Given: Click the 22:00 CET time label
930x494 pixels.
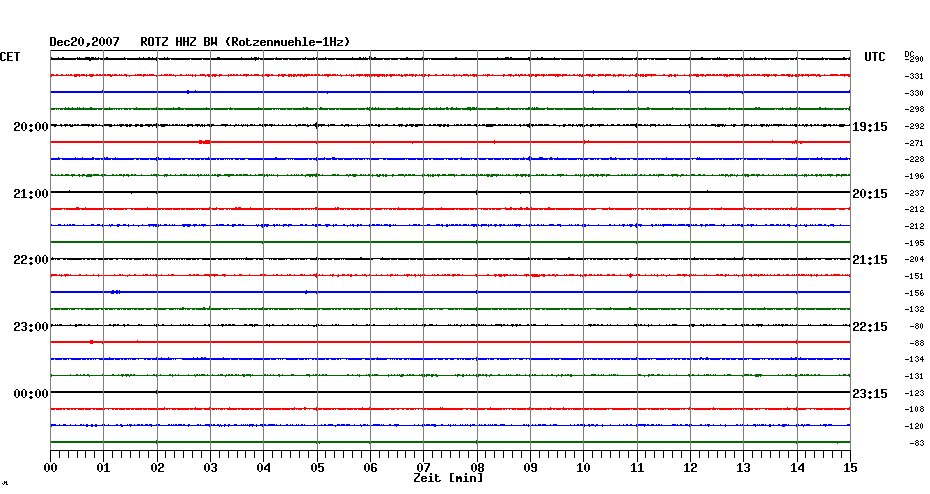Looking at the screenshot, I should (x=31, y=260).
